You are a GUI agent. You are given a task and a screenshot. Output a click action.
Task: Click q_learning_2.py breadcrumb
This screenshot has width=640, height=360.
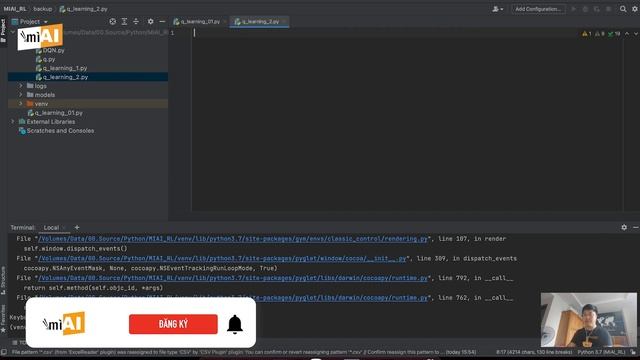click(x=84, y=9)
